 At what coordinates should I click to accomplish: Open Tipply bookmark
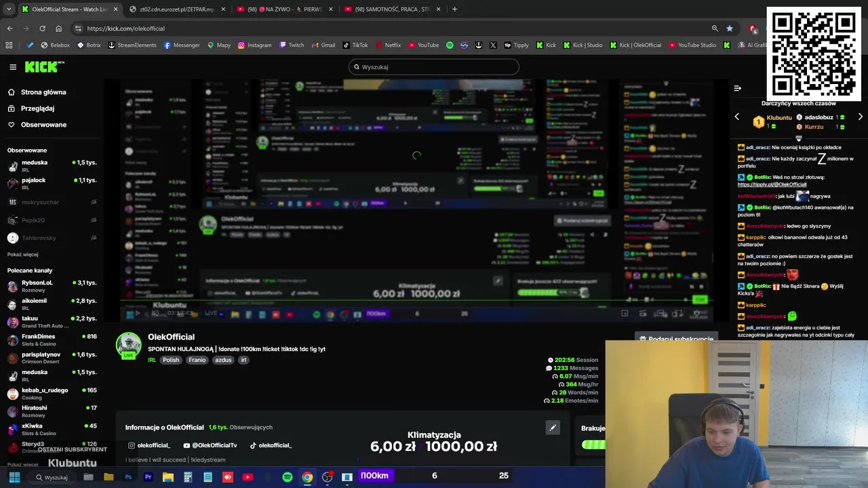point(516,45)
